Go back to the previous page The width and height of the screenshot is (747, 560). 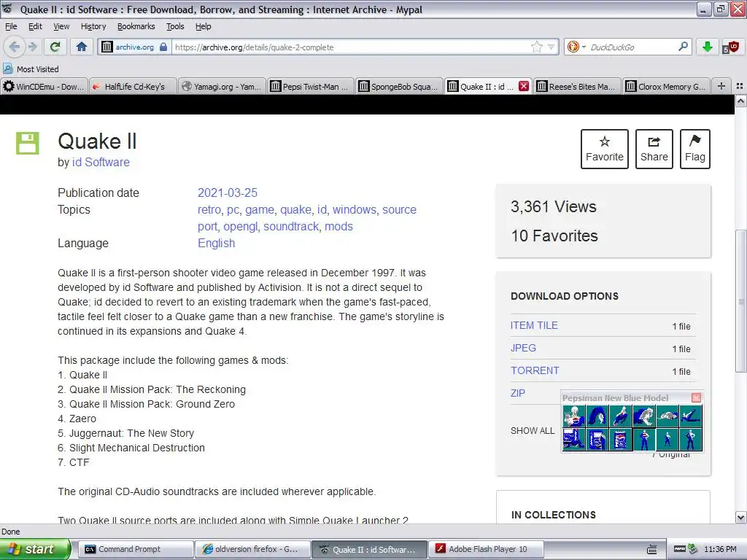click(14, 47)
